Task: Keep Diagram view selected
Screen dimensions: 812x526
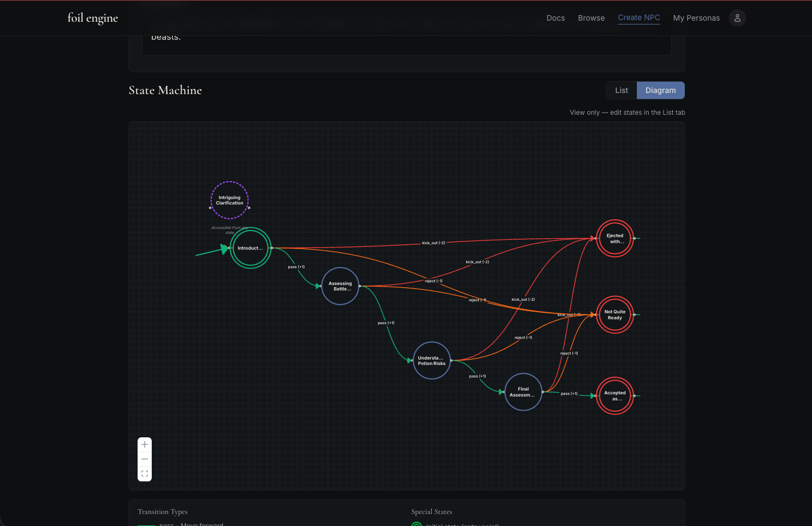Action: pos(660,90)
